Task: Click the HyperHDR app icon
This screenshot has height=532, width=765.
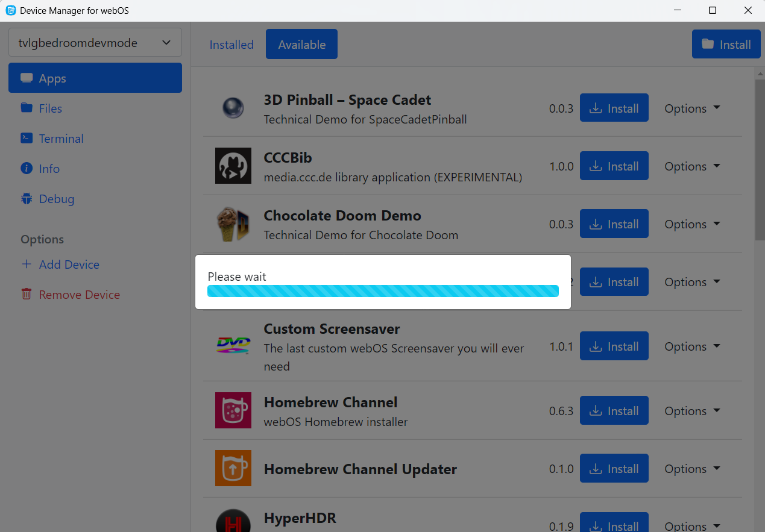Action: pos(233,522)
